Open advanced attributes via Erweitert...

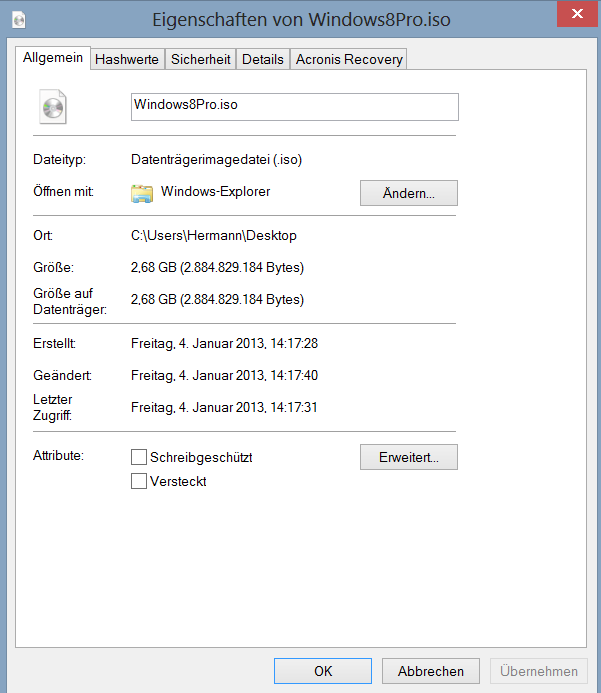409,457
